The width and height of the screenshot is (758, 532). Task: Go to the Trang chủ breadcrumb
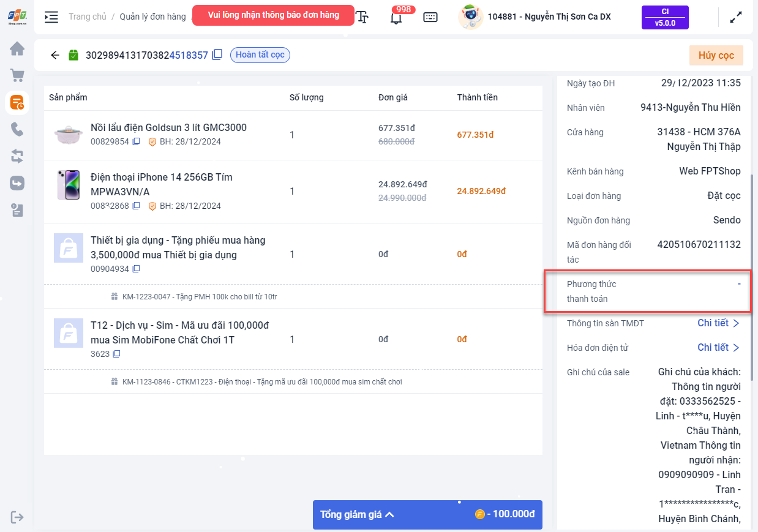pos(88,17)
